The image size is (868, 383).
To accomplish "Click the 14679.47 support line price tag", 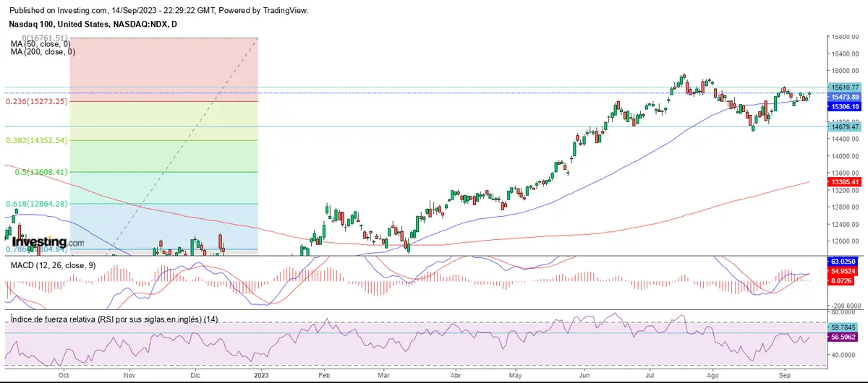I will [844, 126].
